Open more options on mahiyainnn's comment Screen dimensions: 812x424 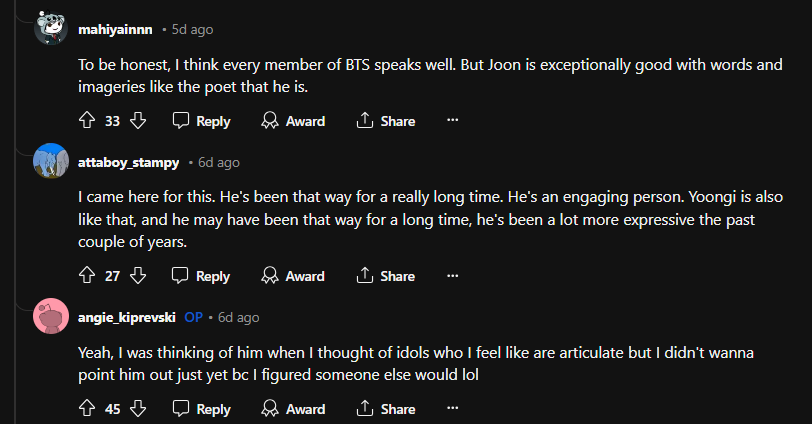pos(452,121)
